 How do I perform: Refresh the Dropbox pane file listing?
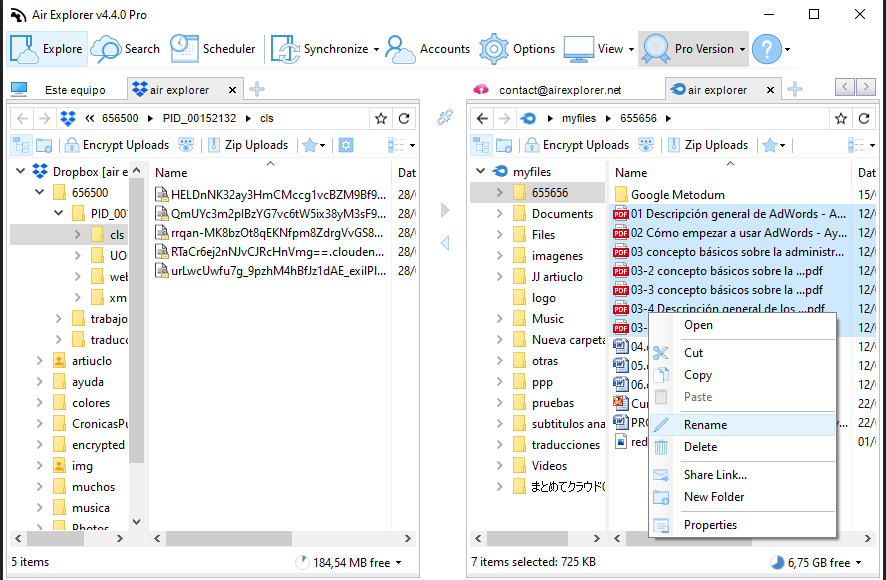pyautogui.click(x=403, y=118)
